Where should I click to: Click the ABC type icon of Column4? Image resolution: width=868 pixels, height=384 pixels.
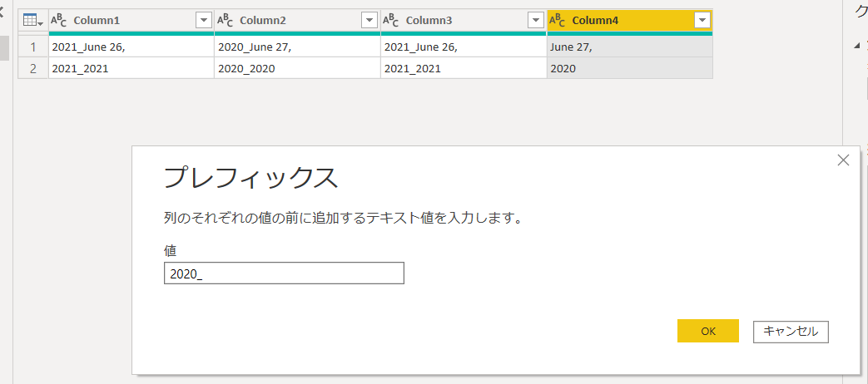click(x=557, y=21)
